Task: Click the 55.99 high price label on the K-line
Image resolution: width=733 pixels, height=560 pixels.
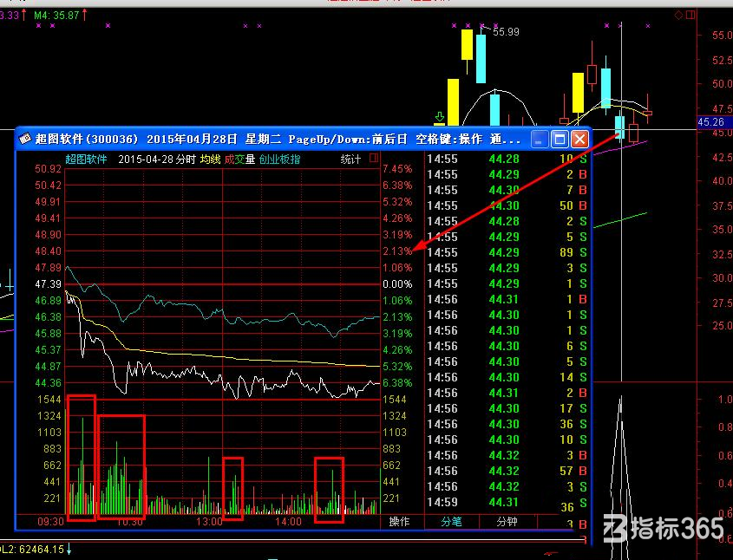Action: coord(506,32)
